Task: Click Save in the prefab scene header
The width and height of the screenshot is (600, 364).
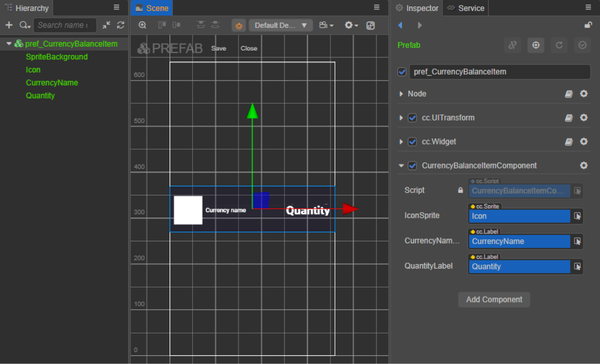Action: [218, 48]
